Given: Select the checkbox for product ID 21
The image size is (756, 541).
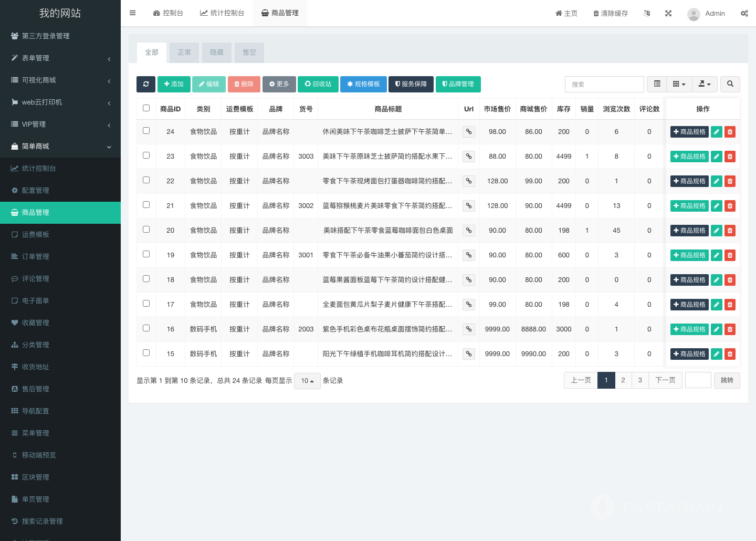Looking at the screenshot, I should coord(146,205).
